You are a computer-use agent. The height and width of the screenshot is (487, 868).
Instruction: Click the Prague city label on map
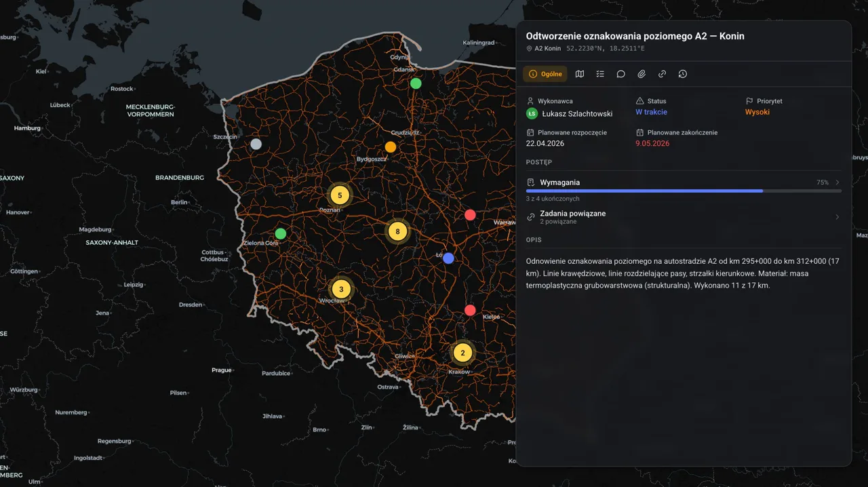pos(222,370)
